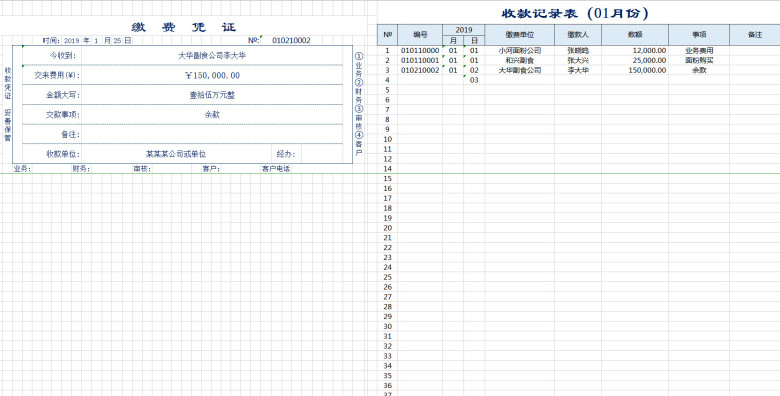Image resolution: width=780 pixels, height=396 pixels.
Task: Select the 审核 label below the voucher
Action: [142, 169]
